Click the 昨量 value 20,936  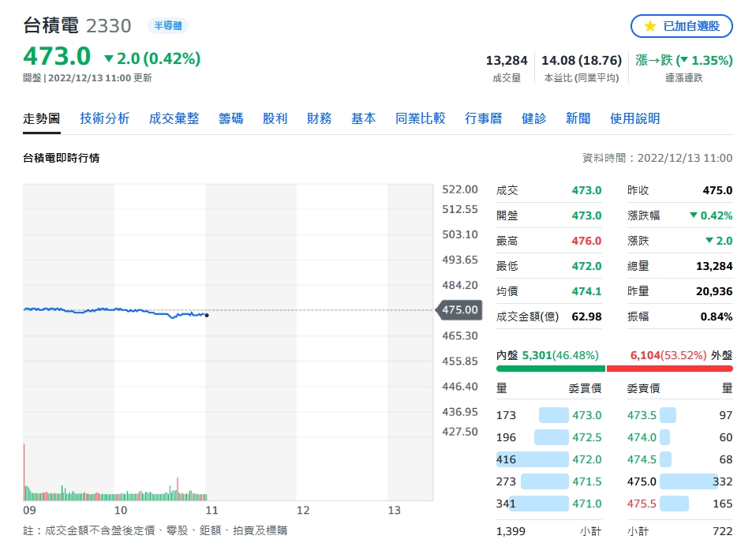tap(714, 291)
